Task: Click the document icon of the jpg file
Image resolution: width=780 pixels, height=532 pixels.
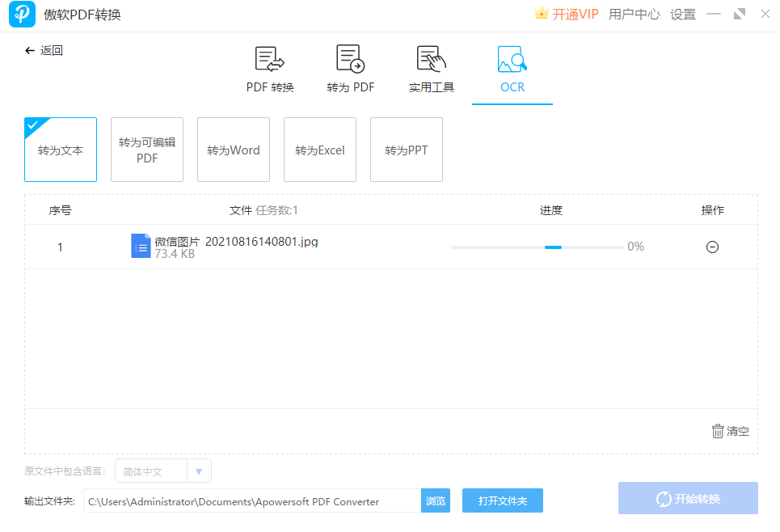Action: point(141,247)
